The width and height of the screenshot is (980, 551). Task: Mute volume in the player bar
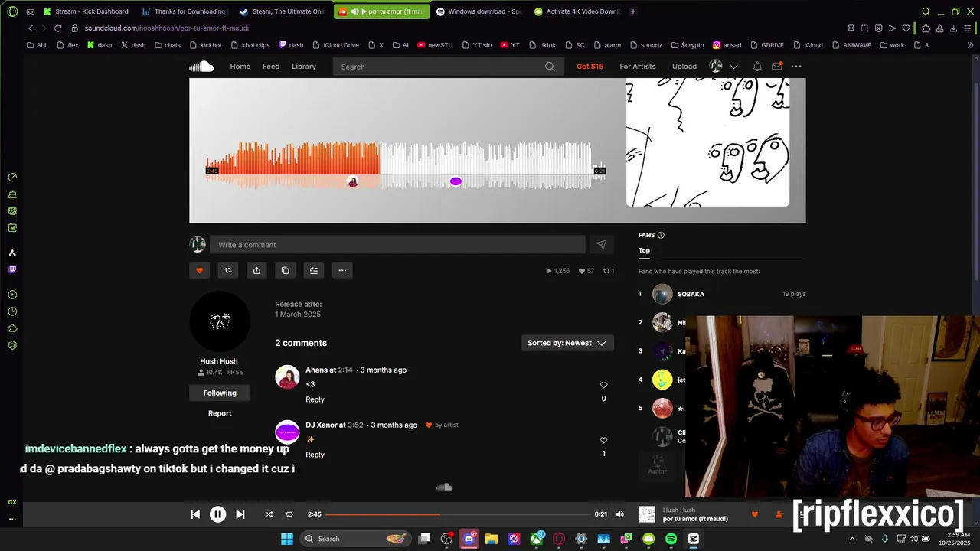(x=620, y=514)
